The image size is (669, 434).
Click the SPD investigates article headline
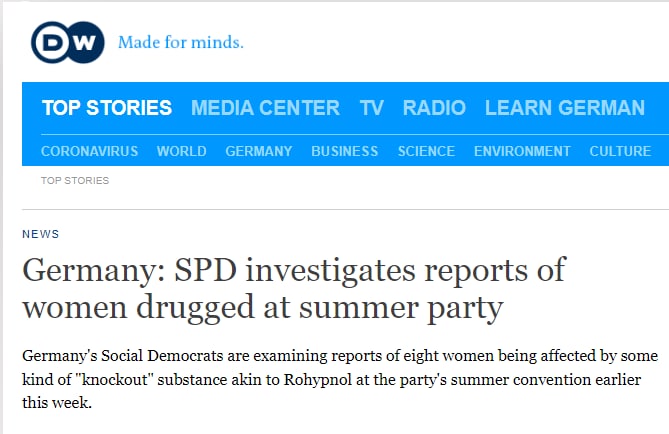[x=293, y=288]
